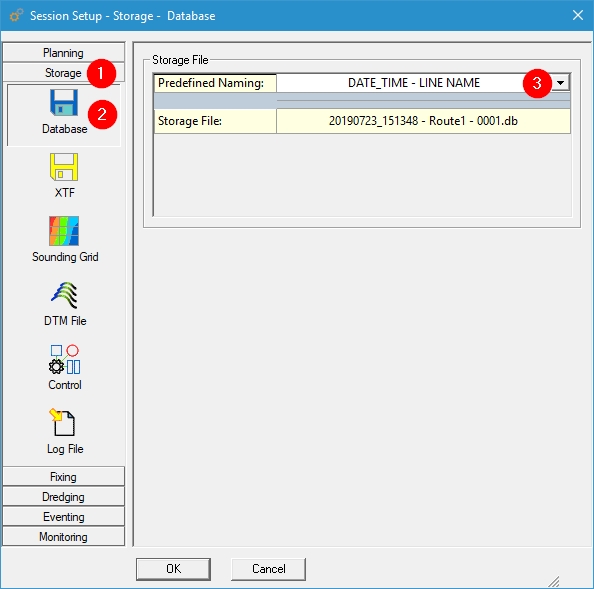
Task: Click the gear icon in title bar
Action: (x=16, y=15)
